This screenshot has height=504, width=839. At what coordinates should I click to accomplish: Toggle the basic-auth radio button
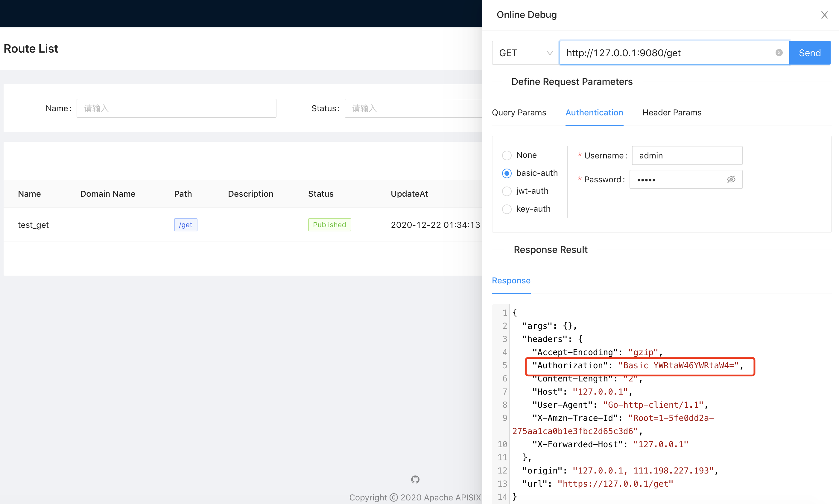[506, 173]
